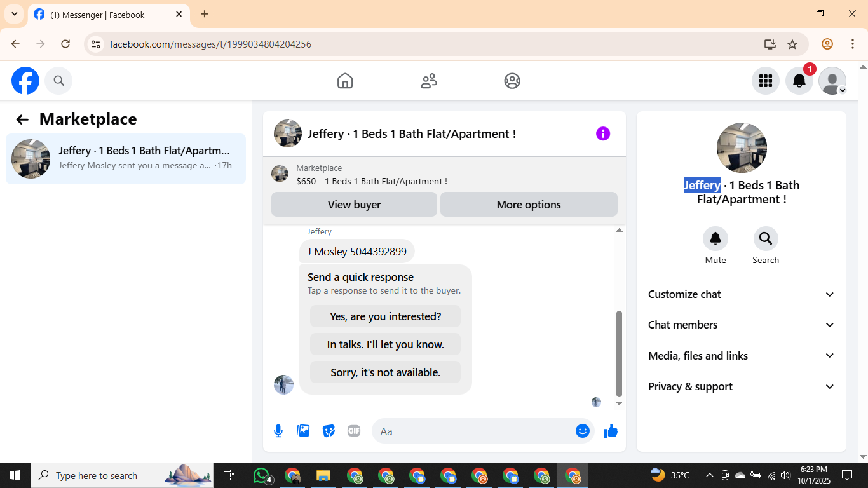Click the message input field 'Aa'
This screenshot has width=868, height=488.
tap(473, 431)
